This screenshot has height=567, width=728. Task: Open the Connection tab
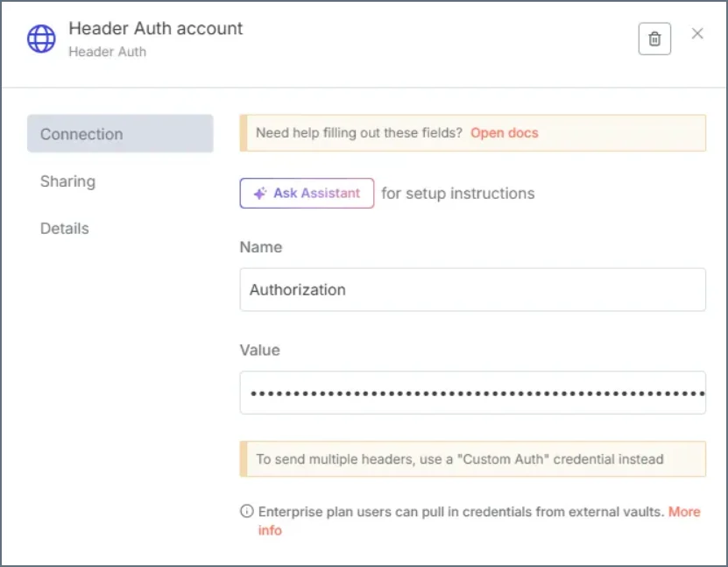click(120, 134)
